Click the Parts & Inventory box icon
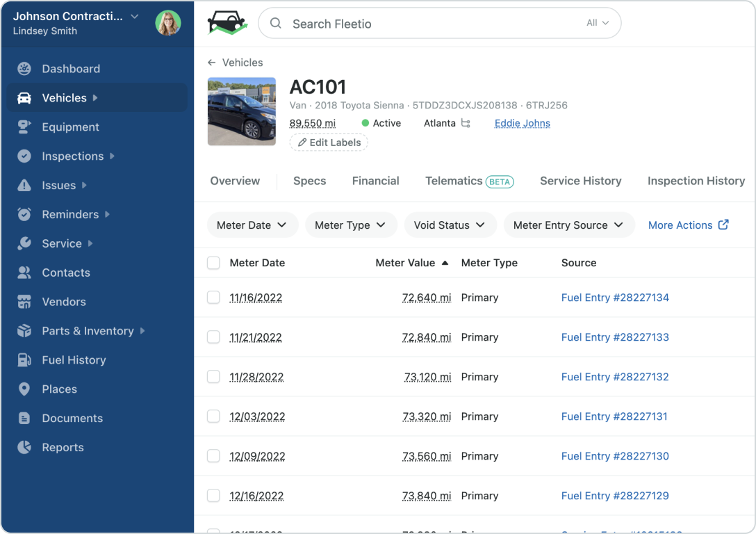 24,331
